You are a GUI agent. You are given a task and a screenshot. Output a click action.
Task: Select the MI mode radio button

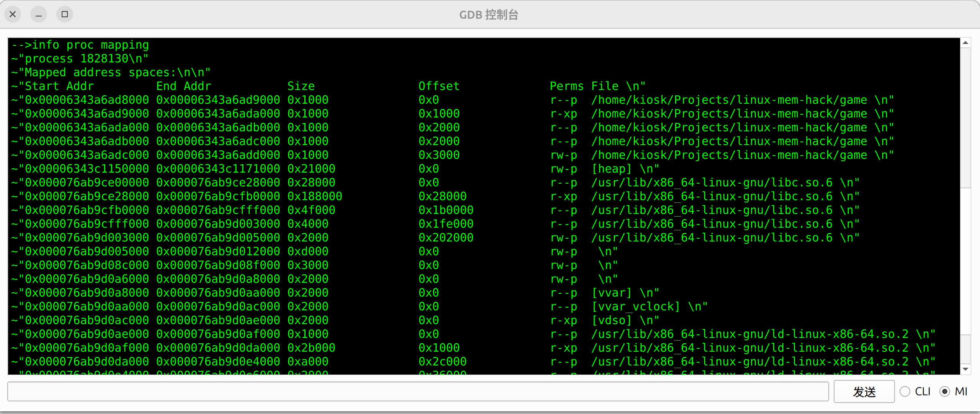click(x=945, y=391)
